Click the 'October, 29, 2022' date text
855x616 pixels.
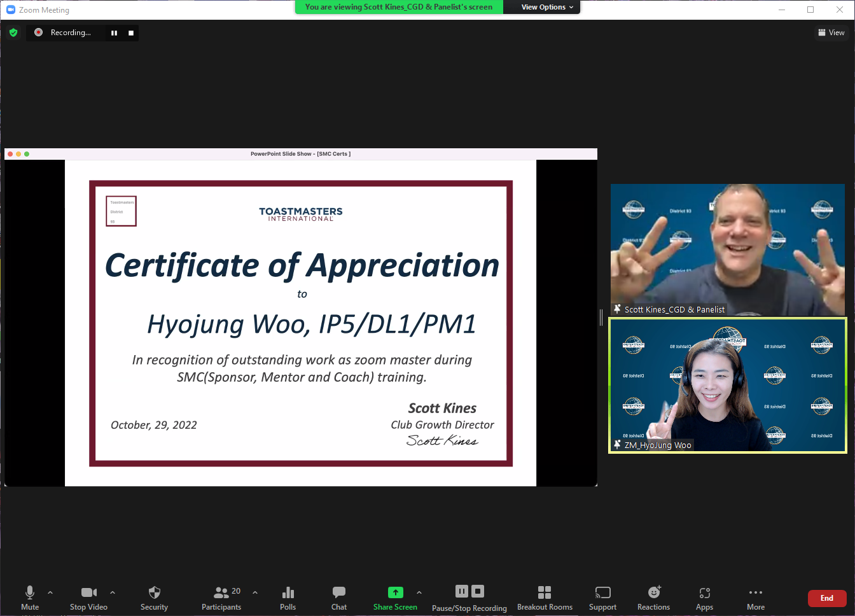coord(154,425)
